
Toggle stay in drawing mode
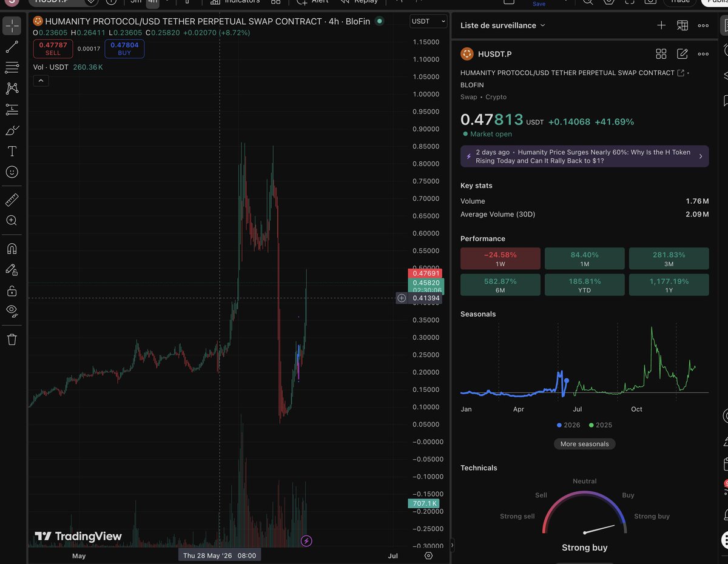12,270
